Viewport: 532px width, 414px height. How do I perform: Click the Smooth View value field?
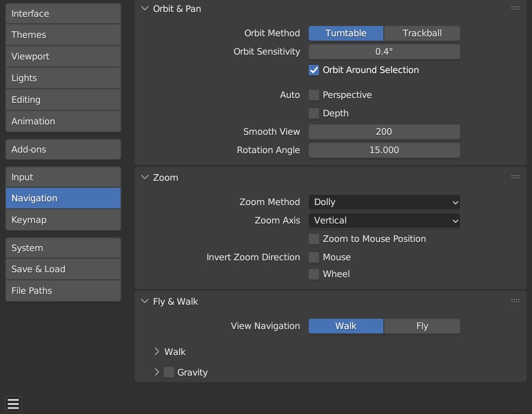pyautogui.click(x=384, y=132)
